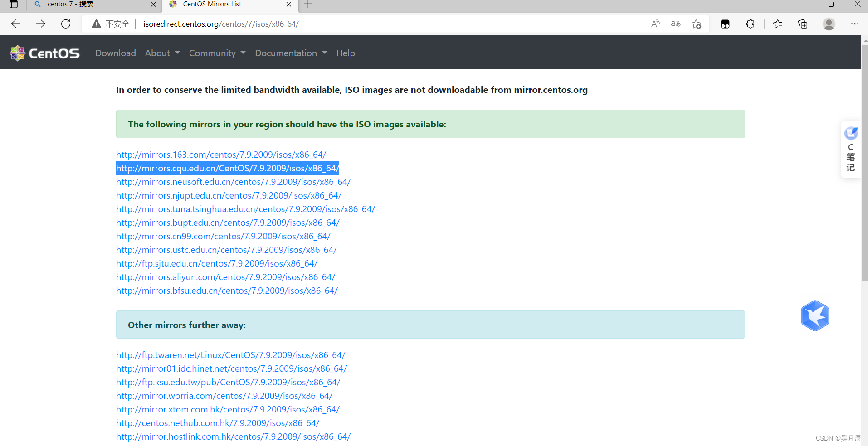
Task: Click the C笔记 side widget icon
Action: pos(851,149)
